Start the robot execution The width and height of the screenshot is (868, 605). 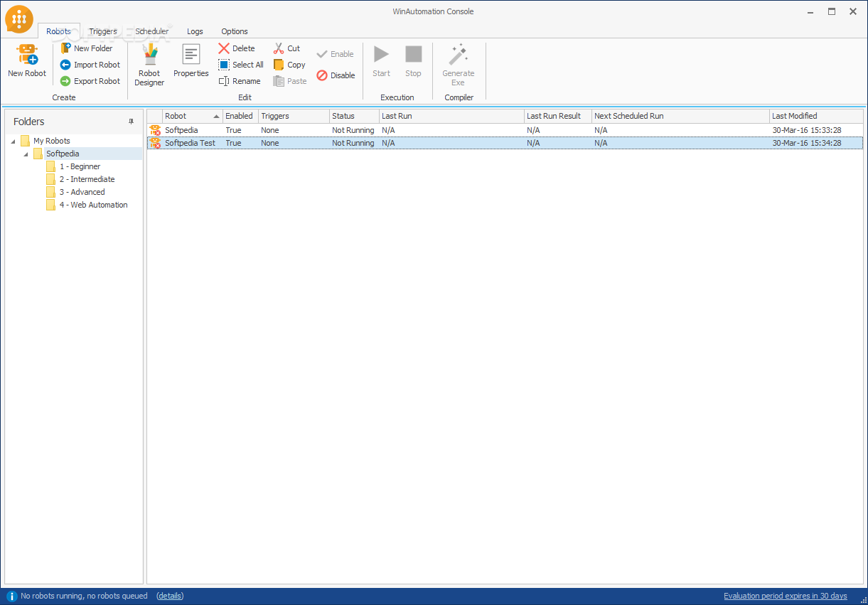click(382, 61)
